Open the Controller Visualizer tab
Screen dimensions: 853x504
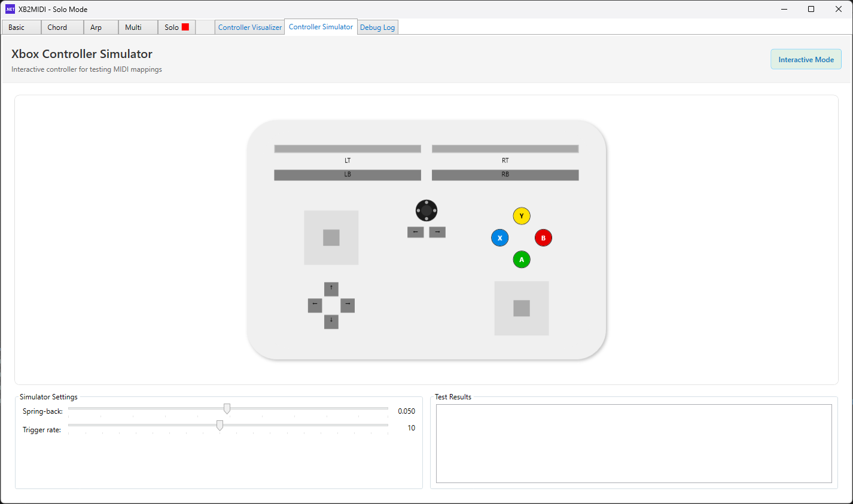(x=249, y=27)
